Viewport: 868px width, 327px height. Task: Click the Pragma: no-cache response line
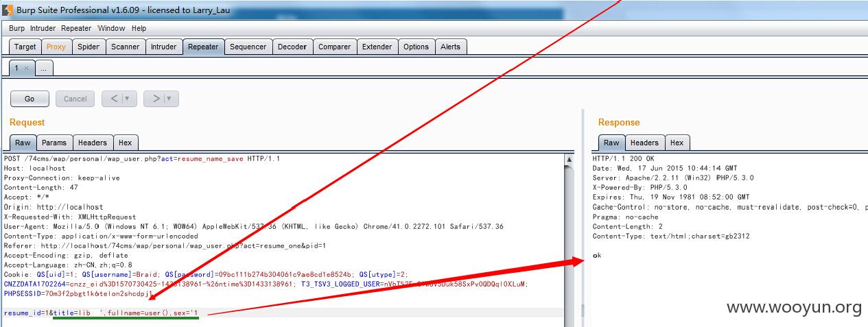click(x=625, y=216)
